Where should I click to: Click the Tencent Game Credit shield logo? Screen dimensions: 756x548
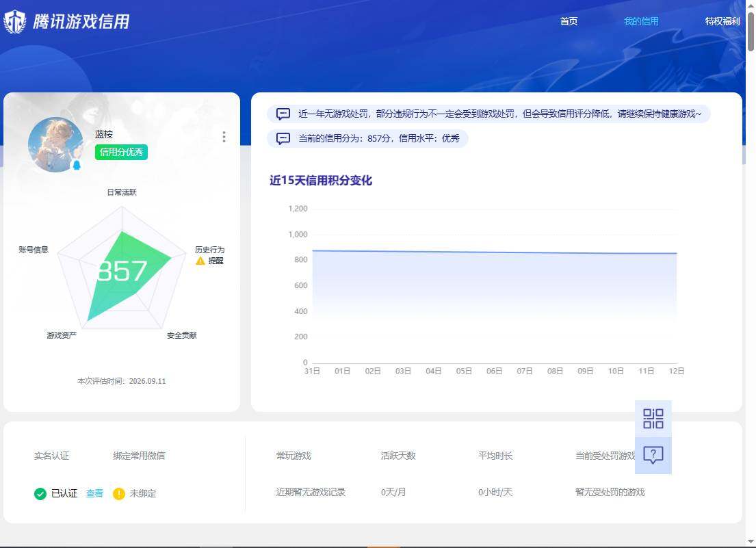click(x=15, y=22)
